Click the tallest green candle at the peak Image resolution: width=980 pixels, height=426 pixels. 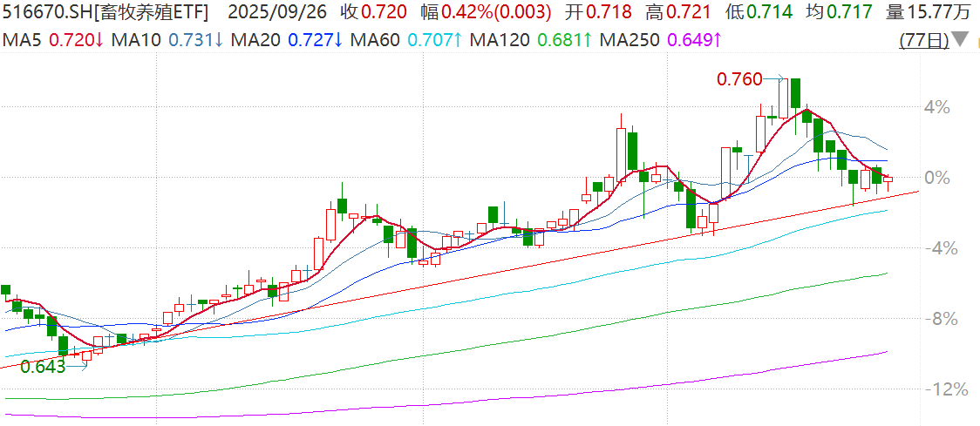[x=795, y=93]
